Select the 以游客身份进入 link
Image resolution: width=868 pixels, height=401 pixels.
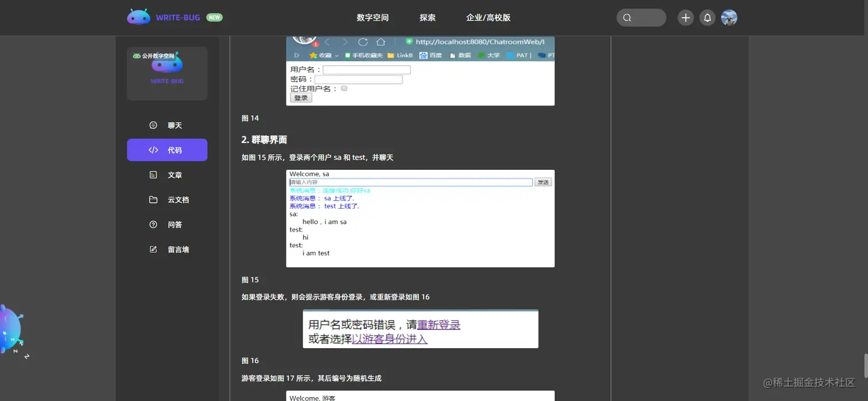tap(389, 338)
